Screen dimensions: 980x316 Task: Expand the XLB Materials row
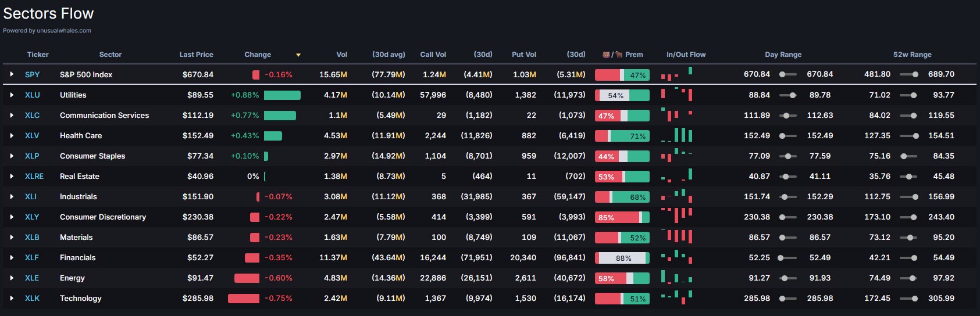[x=12, y=237]
